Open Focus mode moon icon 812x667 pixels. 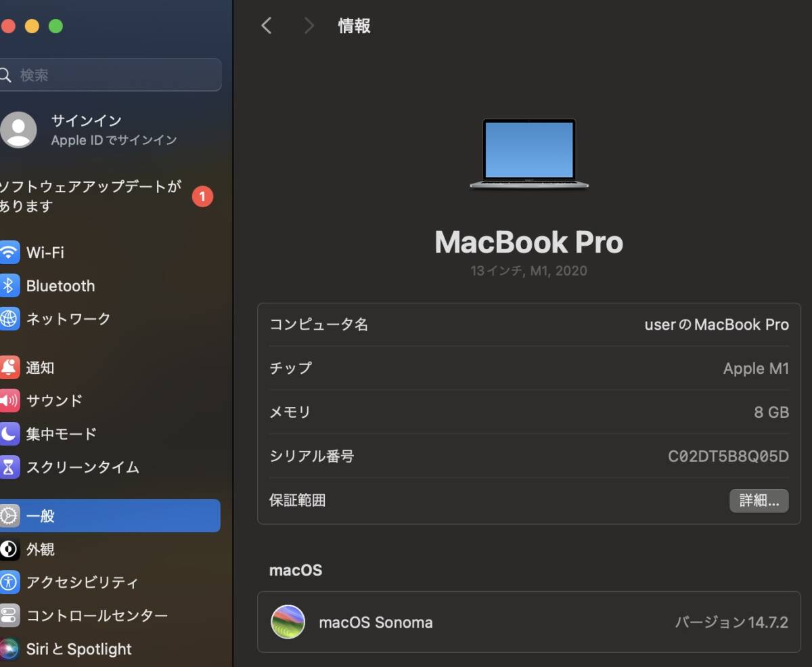click(x=9, y=434)
